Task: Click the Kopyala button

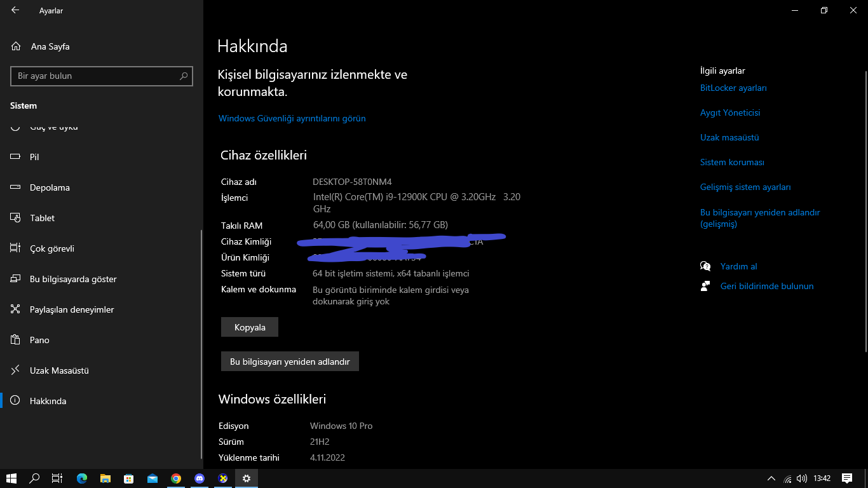Action: (250, 327)
